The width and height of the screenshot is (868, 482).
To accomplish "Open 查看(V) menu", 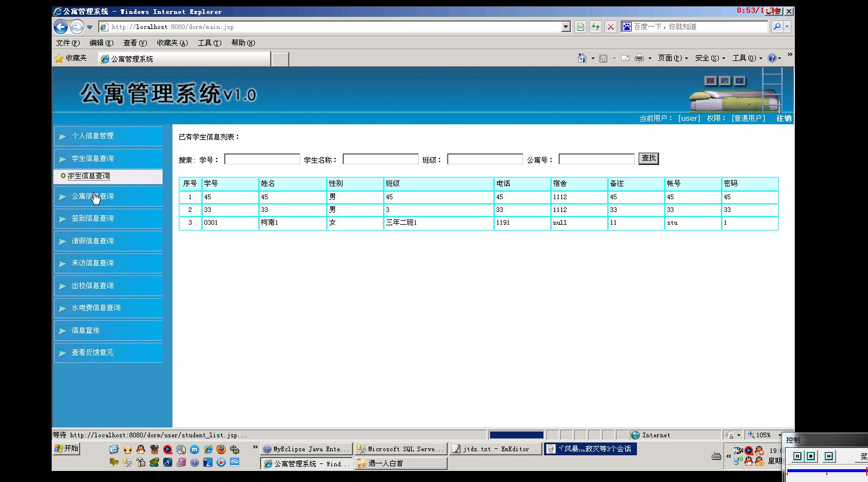I will point(135,43).
